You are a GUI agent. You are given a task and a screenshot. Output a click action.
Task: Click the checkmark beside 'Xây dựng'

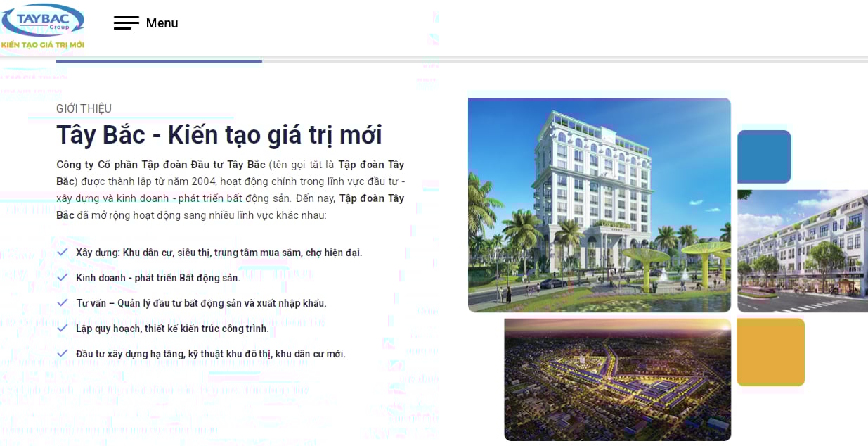coord(62,253)
